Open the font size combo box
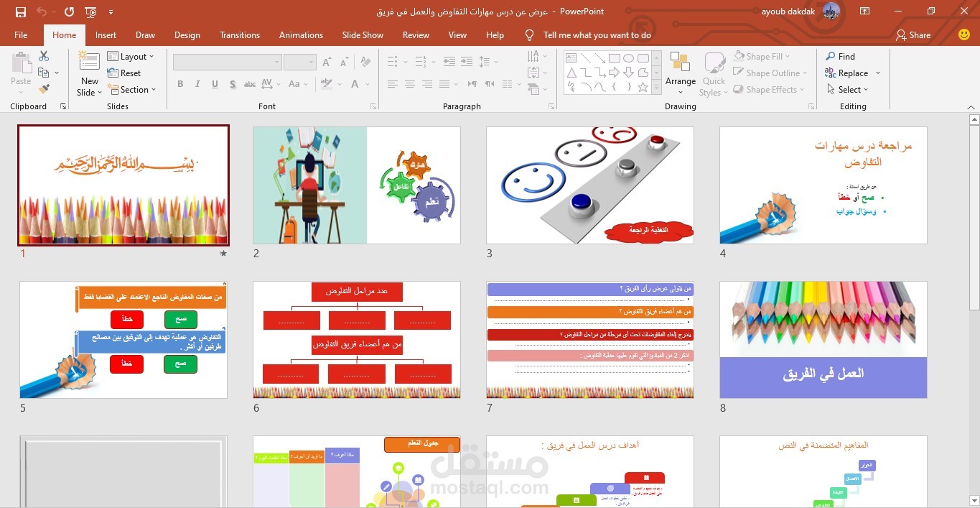The height and width of the screenshot is (508, 980). click(x=300, y=63)
